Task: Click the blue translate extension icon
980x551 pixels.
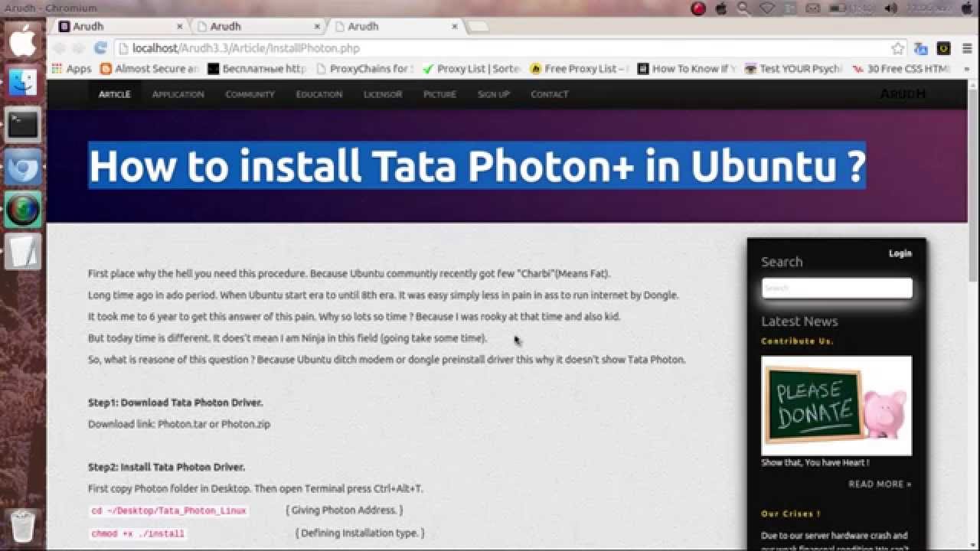Action: coord(921,48)
